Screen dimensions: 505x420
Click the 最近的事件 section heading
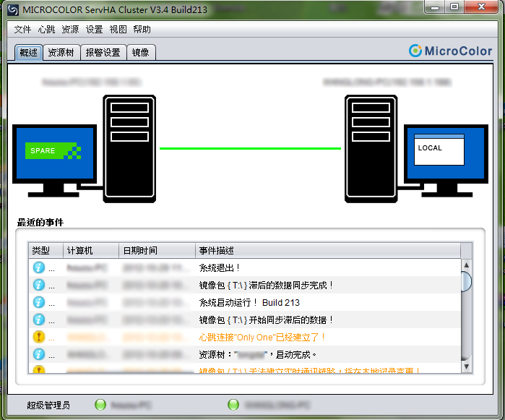(x=40, y=223)
